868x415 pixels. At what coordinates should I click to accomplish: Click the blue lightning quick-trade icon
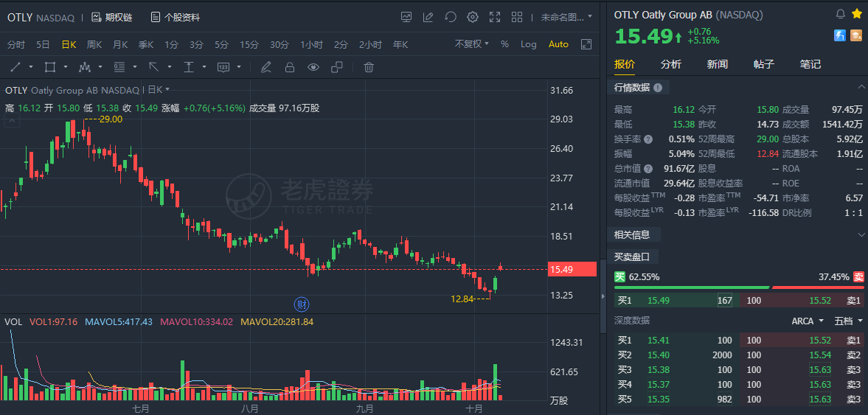840,35
